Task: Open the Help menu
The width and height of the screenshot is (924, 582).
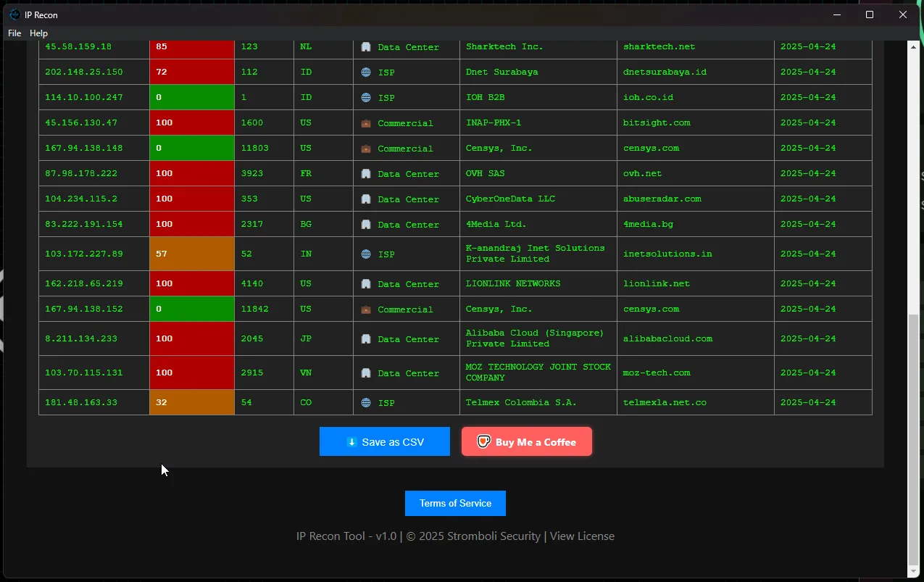Action: coord(38,33)
